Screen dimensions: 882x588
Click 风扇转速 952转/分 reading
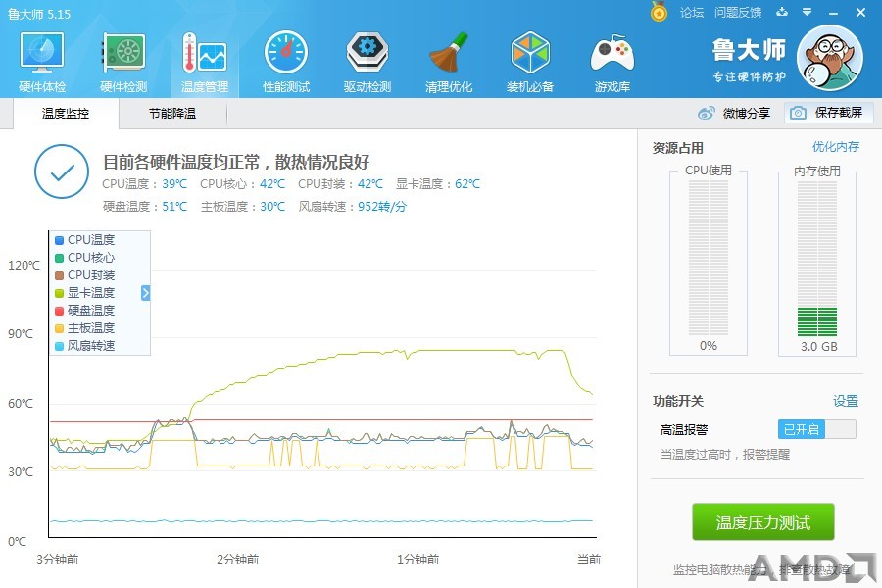[352, 207]
